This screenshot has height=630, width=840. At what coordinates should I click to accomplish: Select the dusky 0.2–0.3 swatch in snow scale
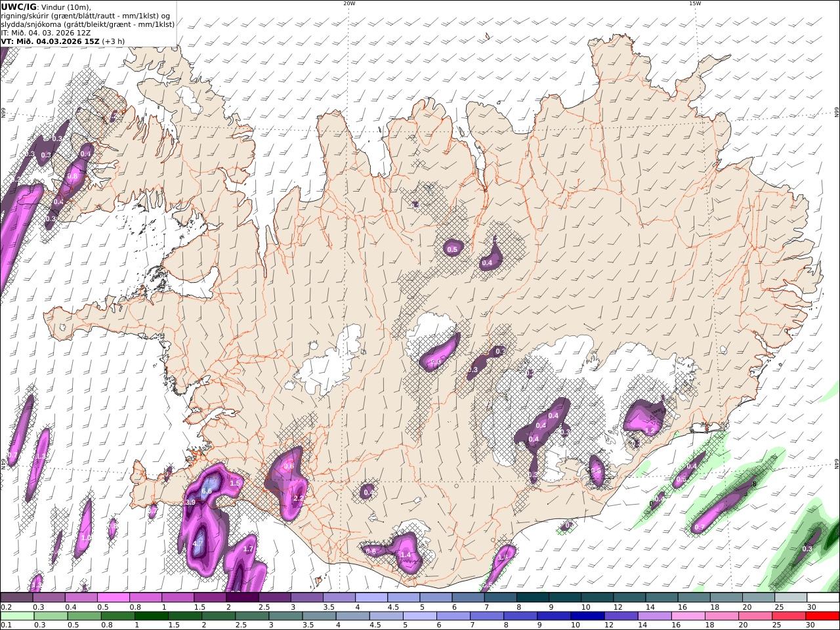pos(16,598)
